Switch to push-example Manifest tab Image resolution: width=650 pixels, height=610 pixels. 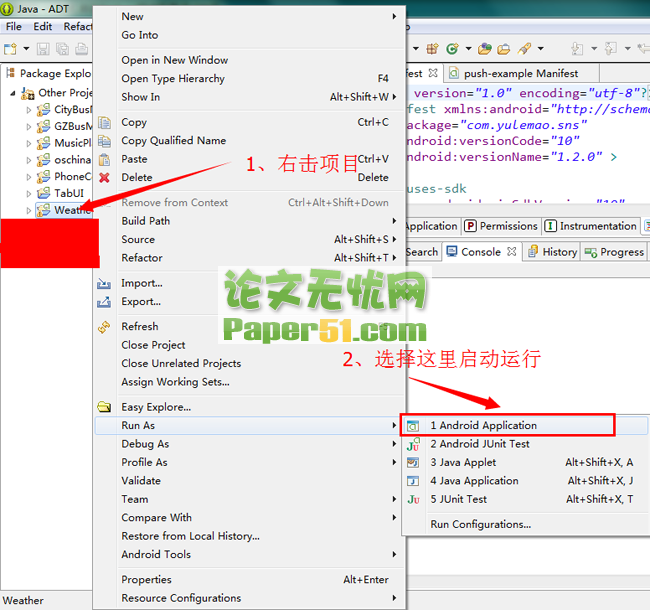click(521, 73)
